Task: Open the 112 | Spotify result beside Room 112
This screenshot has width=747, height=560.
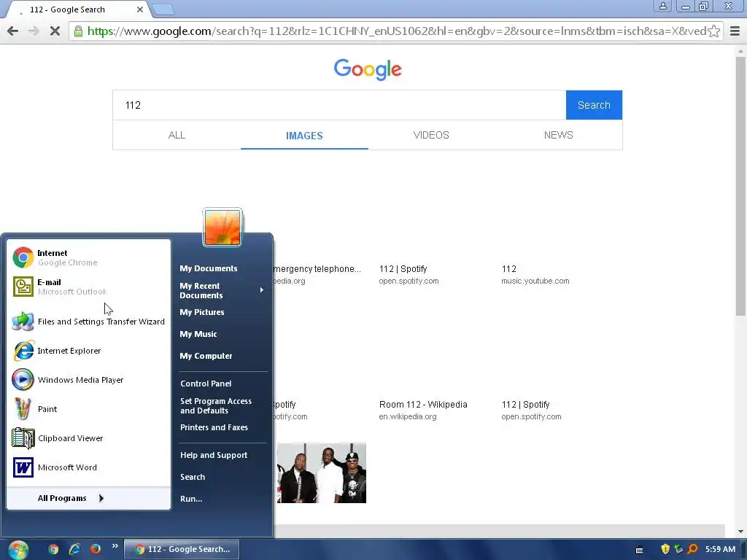Action: (525, 405)
